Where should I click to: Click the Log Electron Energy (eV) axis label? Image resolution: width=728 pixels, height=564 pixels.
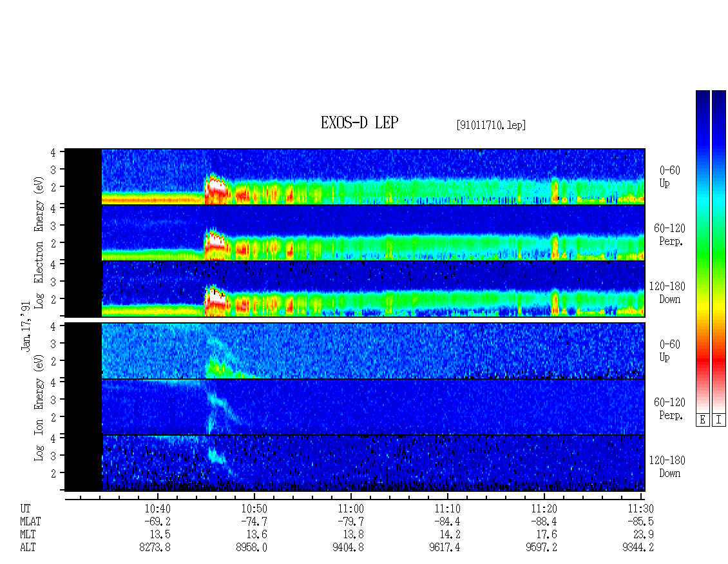click(x=39, y=242)
